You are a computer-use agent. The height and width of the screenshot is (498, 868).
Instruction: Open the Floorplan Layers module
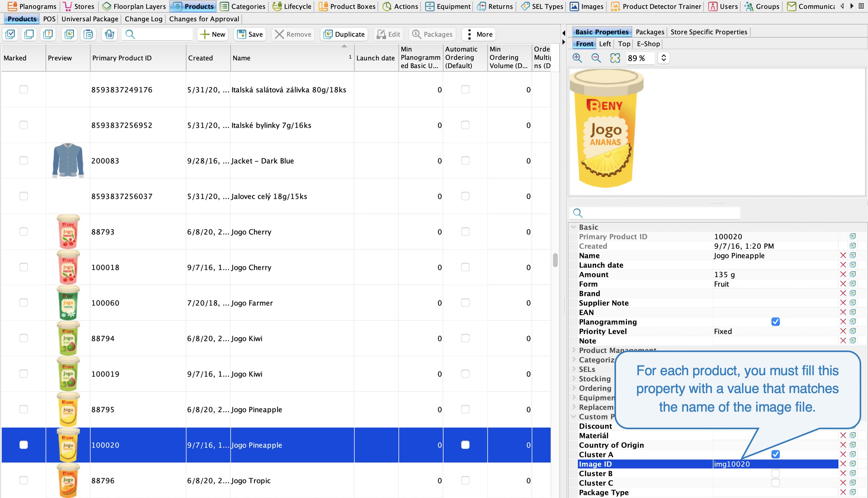[x=134, y=6]
